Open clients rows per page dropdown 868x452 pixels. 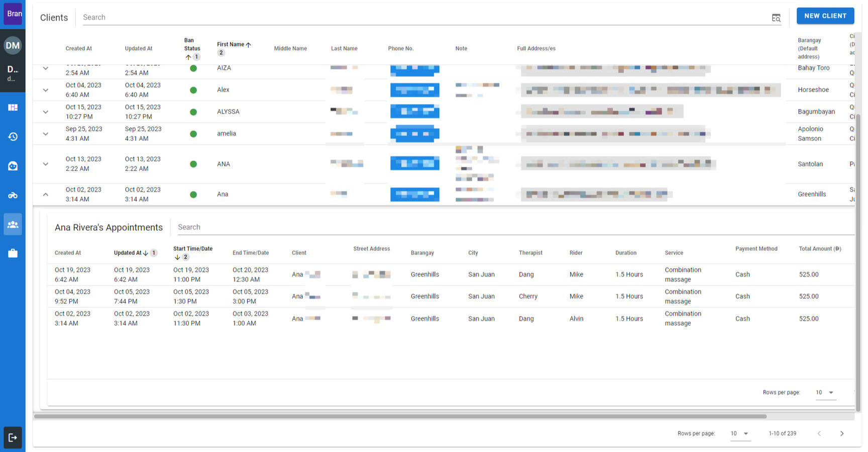click(x=740, y=433)
